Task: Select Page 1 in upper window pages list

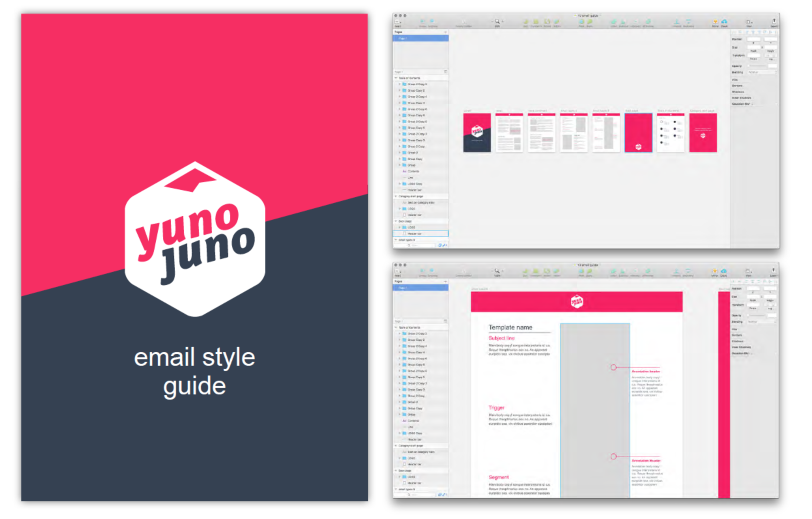Action: (421, 38)
